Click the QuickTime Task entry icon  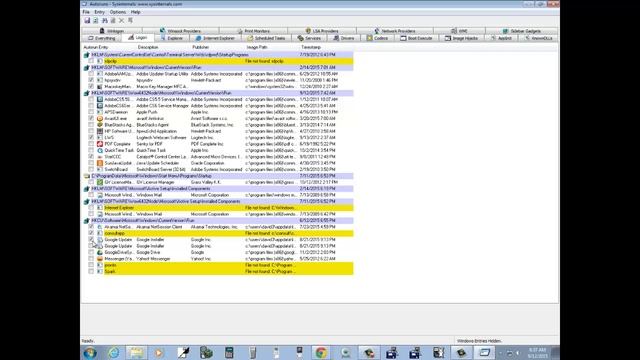(x=100, y=150)
